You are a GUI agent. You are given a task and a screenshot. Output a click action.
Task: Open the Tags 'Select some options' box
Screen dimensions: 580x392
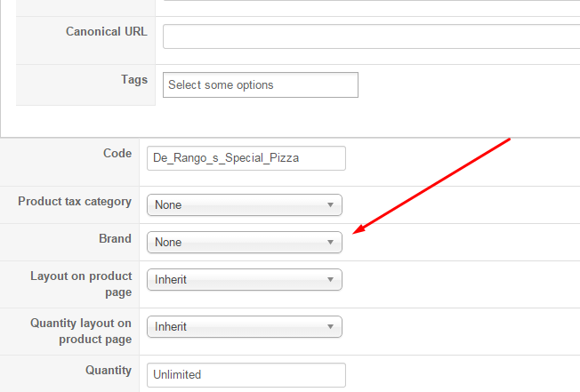click(260, 85)
